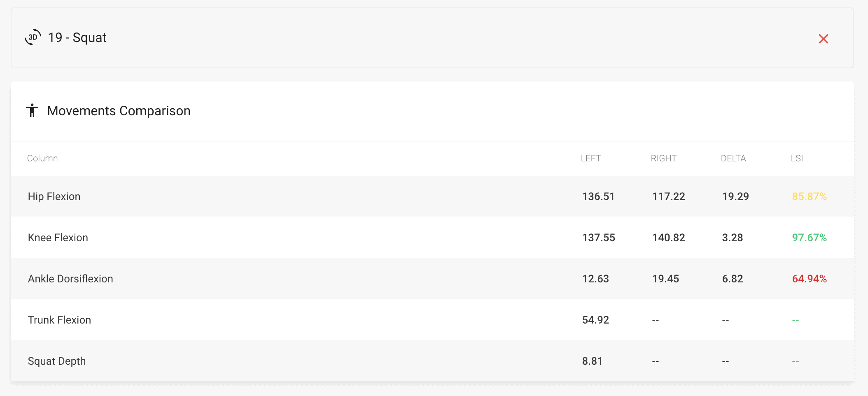868x396 pixels.
Task: Click the DELTA column header
Action: click(x=733, y=158)
